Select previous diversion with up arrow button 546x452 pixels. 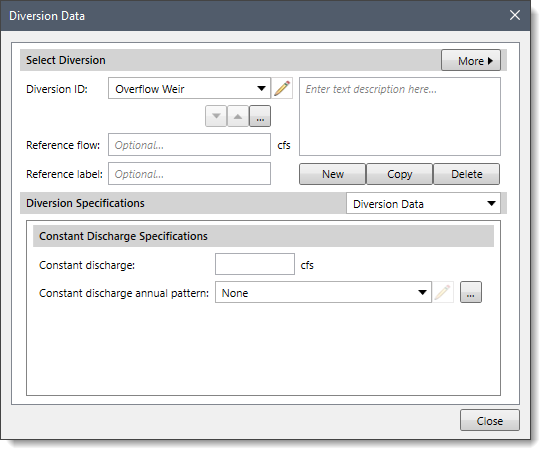point(238,116)
